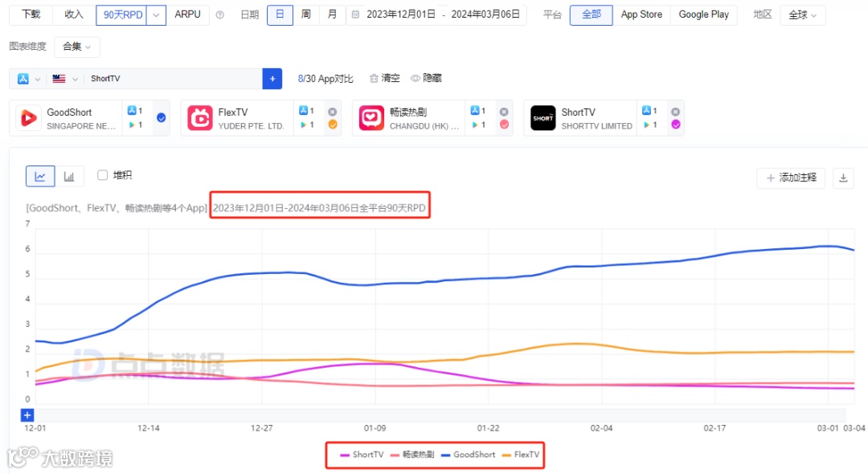
Task: Open the 90天RPD dropdown arrow
Action: coord(156,15)
